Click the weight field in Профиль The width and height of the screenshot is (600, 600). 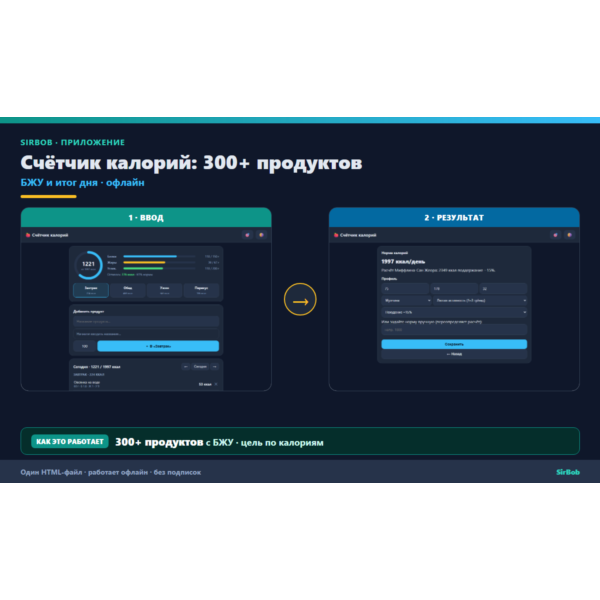click(405, 289)
